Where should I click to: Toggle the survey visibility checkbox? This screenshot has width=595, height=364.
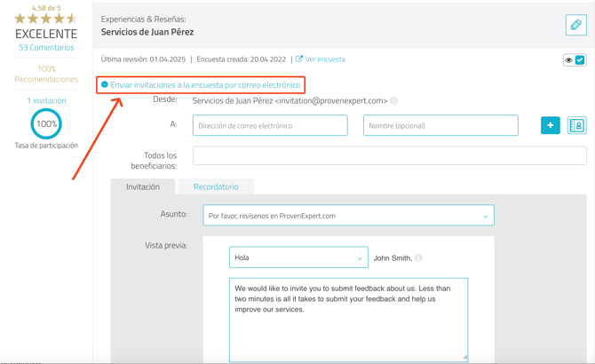[x=580, y=60]
